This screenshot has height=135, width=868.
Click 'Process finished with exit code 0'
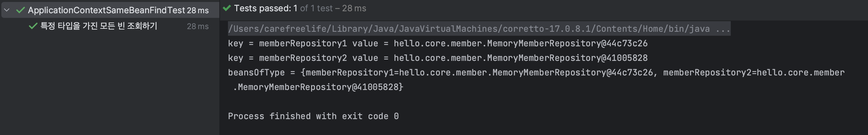(x=313, y=116)
